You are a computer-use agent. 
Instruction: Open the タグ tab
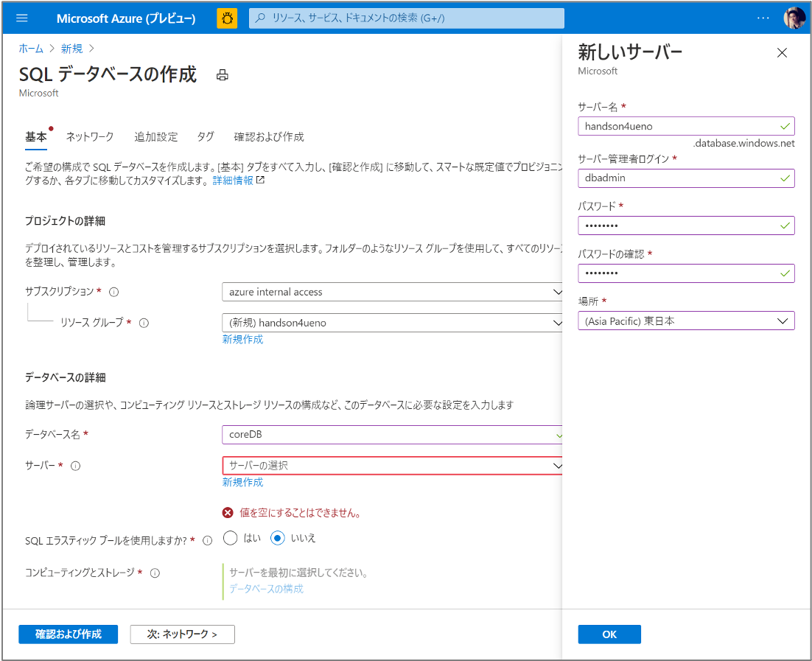206,137
